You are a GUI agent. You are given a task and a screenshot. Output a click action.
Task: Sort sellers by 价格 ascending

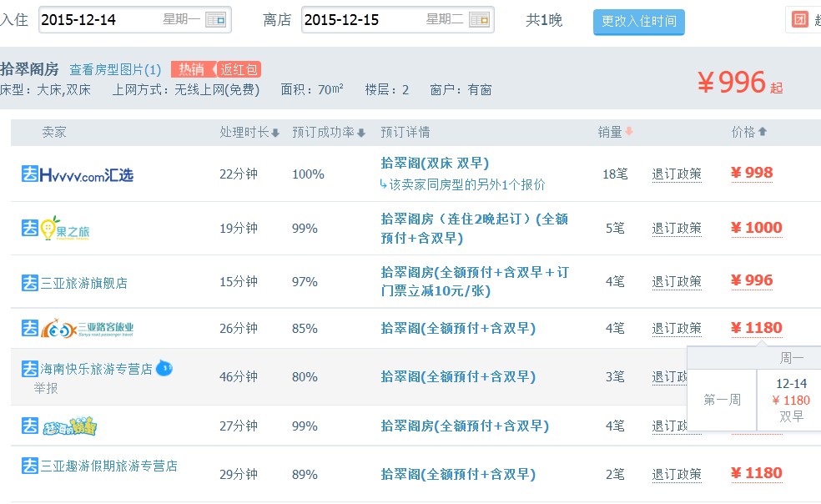click(749, 132)
